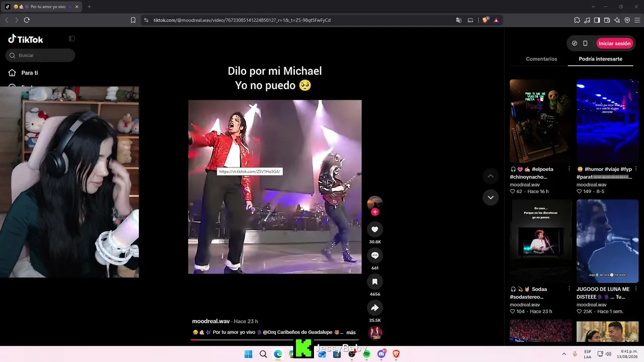Show hidden system tray icons

click(x=563, y=354)
